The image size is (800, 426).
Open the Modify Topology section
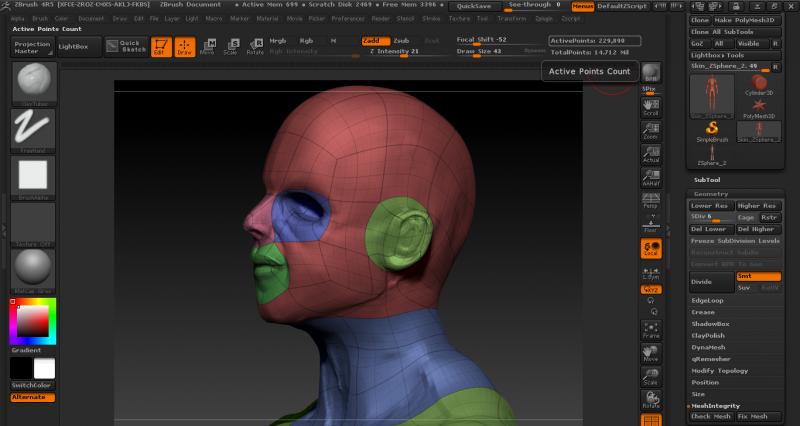click(719, 370)
